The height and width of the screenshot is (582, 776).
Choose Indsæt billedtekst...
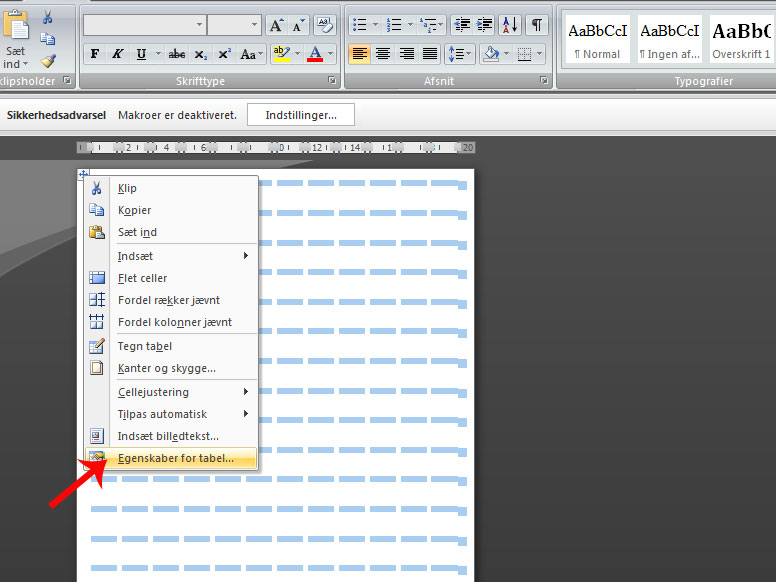click(171, 436)
